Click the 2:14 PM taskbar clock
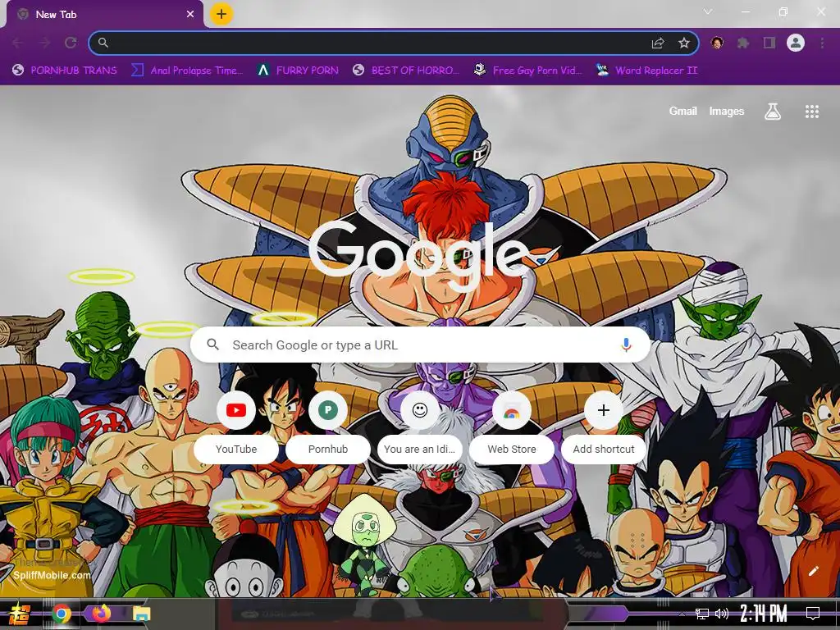Viewport: 840px width, 630px height. [x=764, y=614]
